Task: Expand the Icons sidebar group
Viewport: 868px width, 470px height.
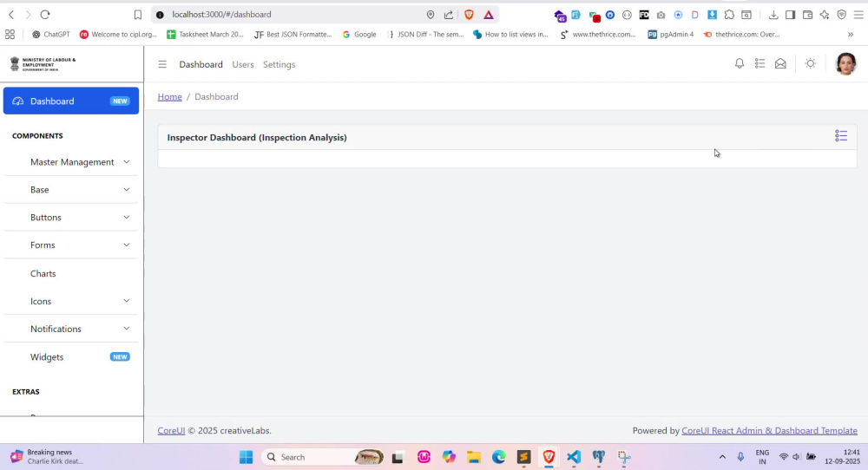Action: 71,302
